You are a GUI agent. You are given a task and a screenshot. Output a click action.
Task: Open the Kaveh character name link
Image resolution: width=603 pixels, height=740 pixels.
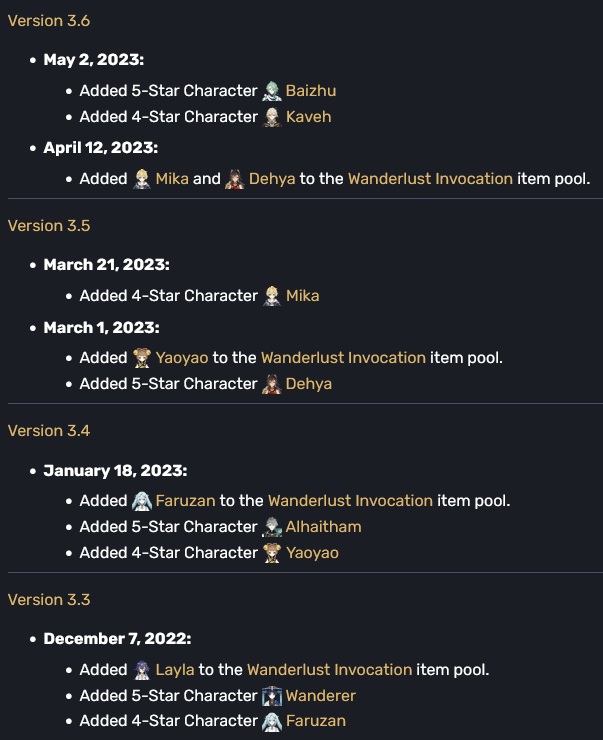308,117
